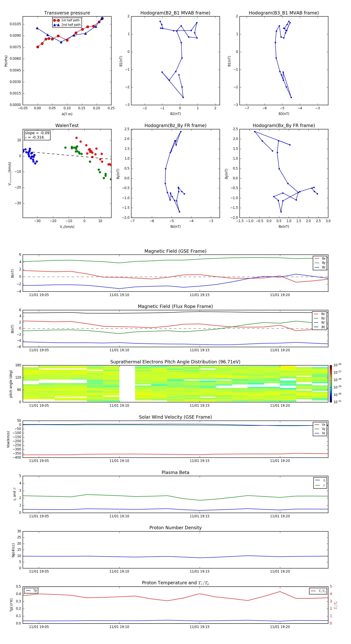Click the 'slope = -0.09' annotation
The height and width of the screenshot is (644, 351).
point(37,133)
